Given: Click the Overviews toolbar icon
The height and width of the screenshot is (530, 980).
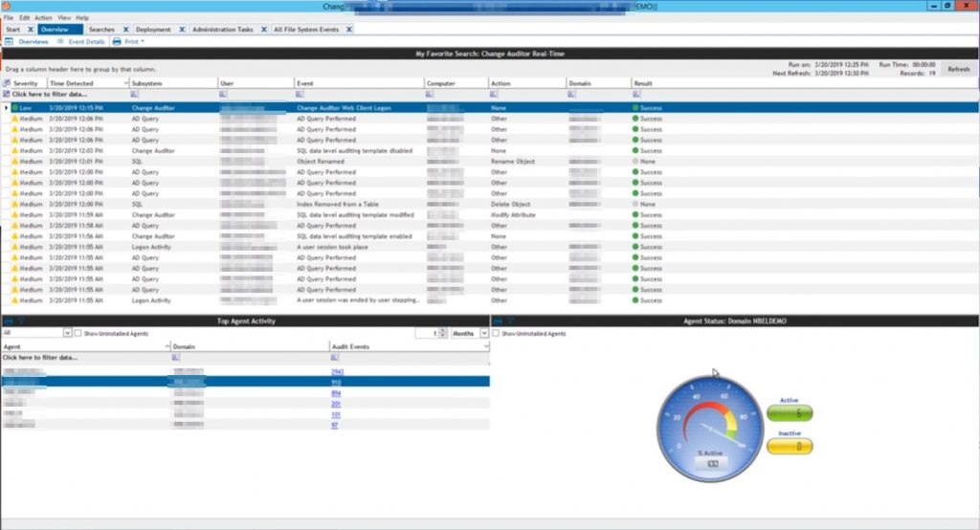Looking at the screenshot, I should click(x=10, y=42).
